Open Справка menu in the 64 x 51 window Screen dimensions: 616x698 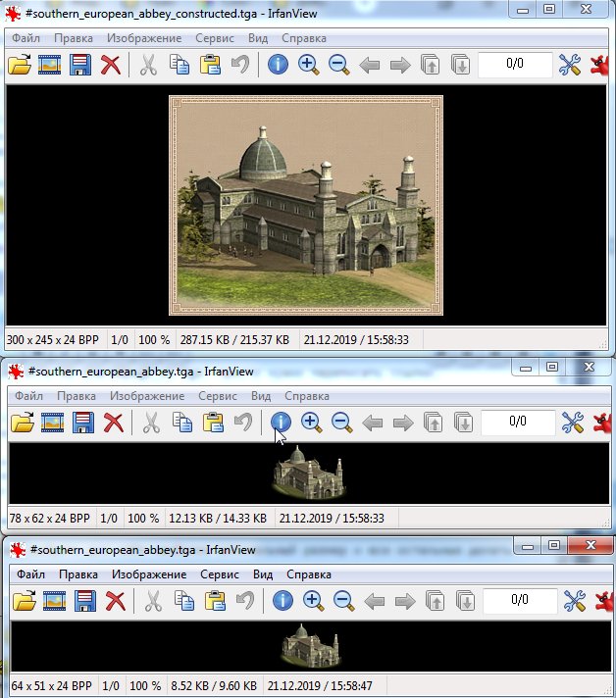[x=309, y=574]
